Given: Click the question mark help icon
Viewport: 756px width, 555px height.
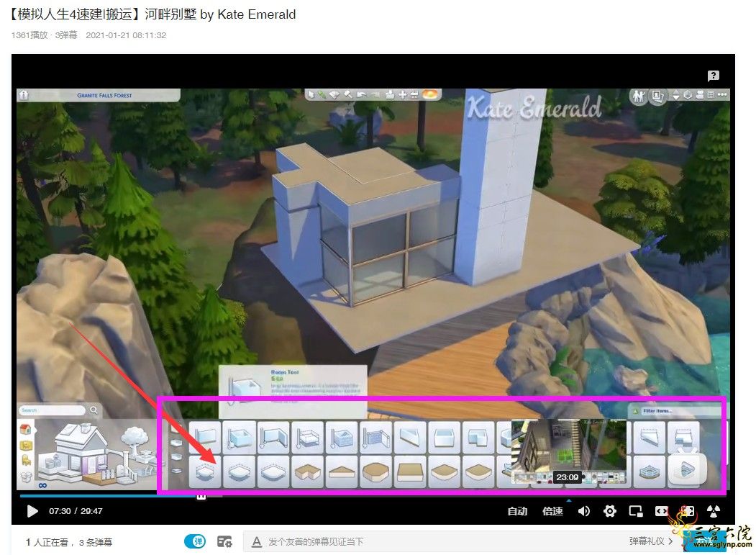Looking at the screenshot, I should pyautogui.click(x=714, y=76).
